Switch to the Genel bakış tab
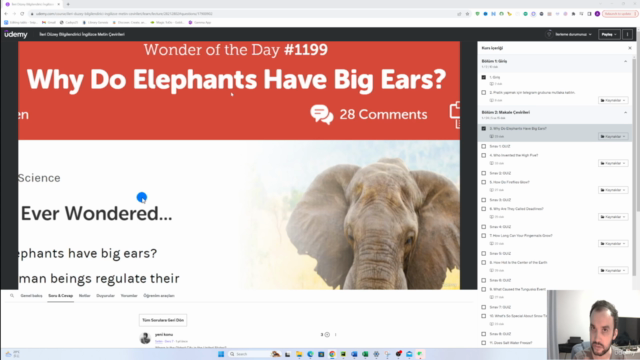640x360 pixels. (x=31, y=296)
